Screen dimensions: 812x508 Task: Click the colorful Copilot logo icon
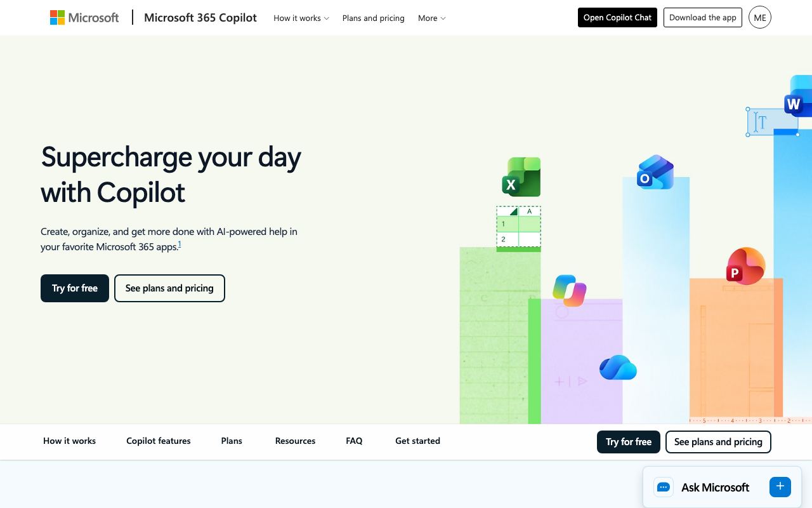pos(570,291)
